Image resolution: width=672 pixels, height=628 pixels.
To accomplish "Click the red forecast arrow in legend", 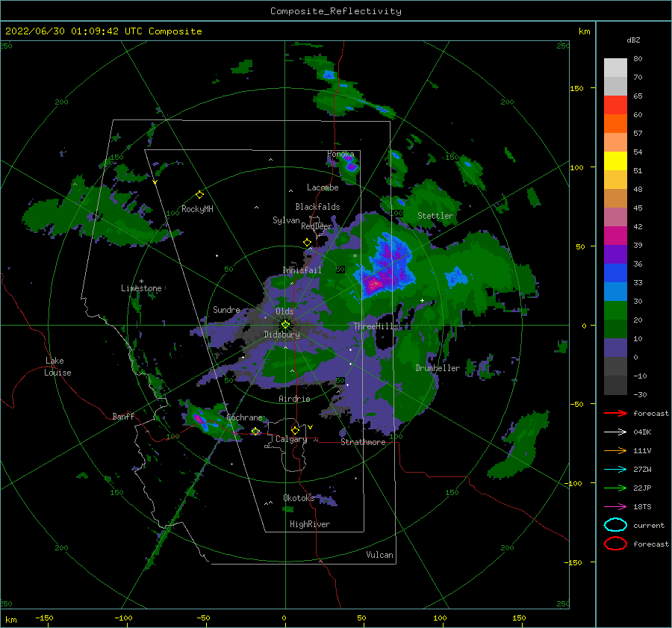I will pos(615,413).
